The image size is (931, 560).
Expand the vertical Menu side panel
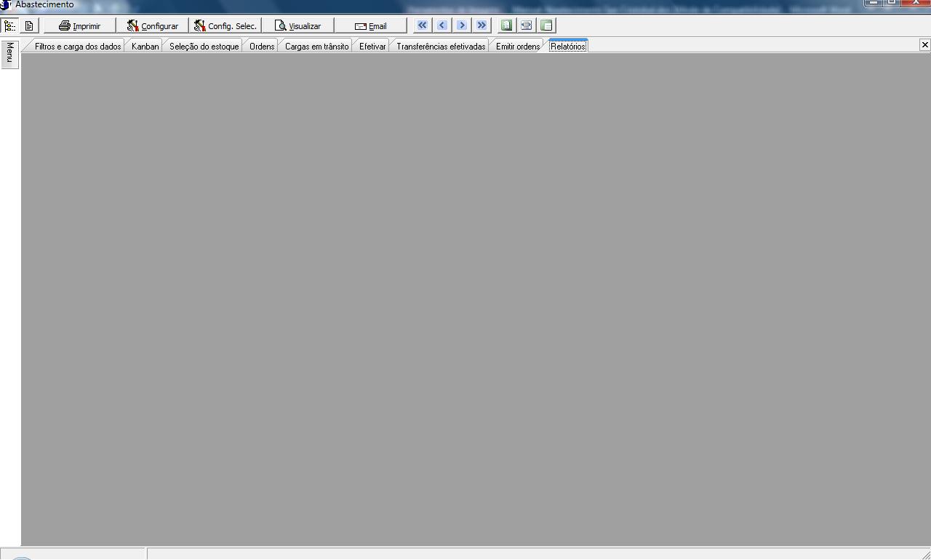tap(10, 55)
